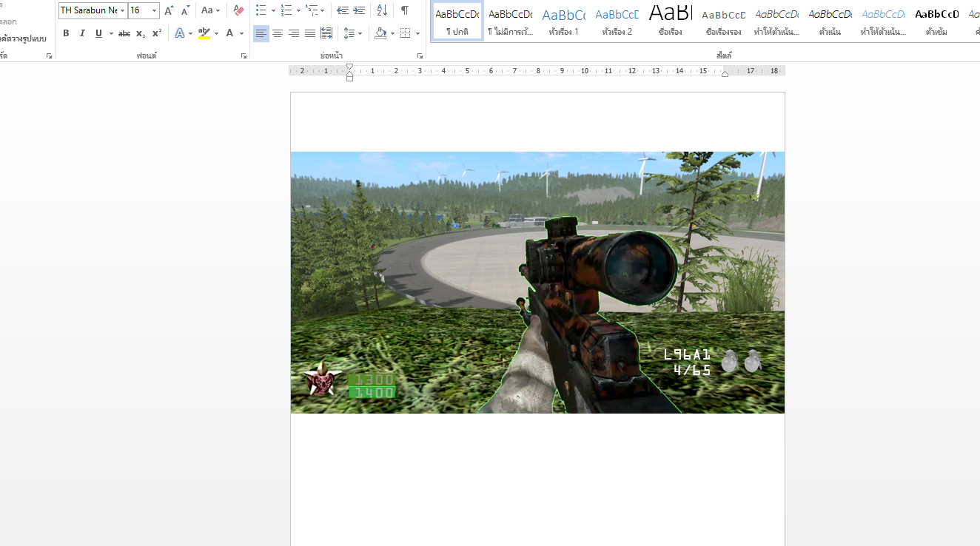Image resolution: width=980 pixels, height=546 pixels.
Task: Toggle superscript formatting
Action: 157,33
